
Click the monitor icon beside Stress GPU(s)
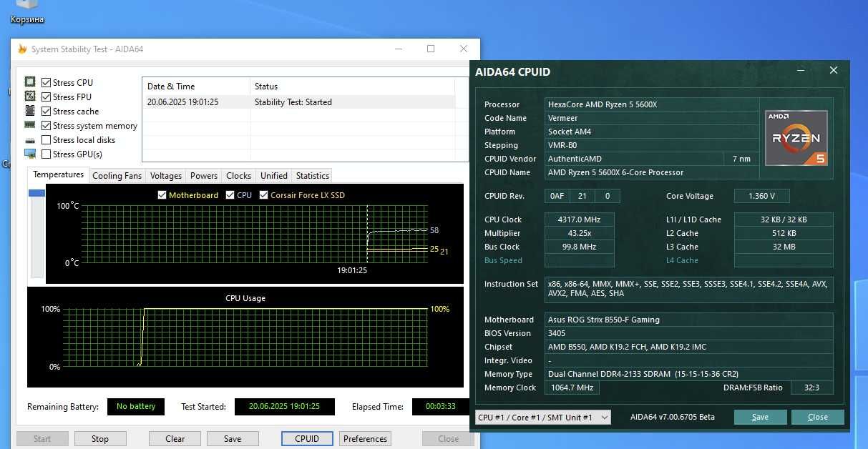click(x=30, y=154)
